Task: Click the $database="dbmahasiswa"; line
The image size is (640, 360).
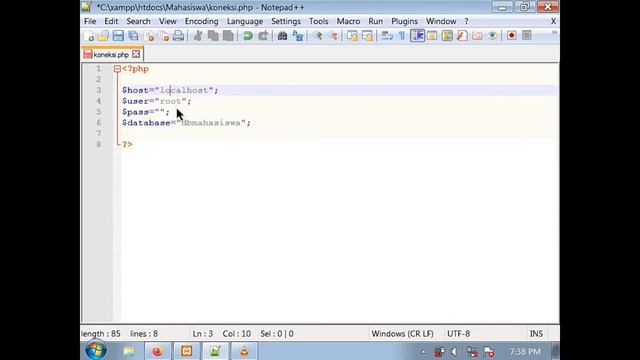Action: (x=186, y=123)
